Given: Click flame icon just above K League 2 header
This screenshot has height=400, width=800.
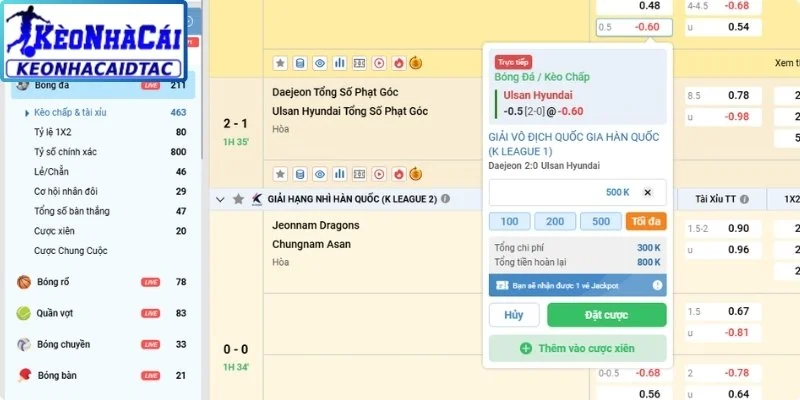Looking at the screenshot, I should [x=398, y=174].
